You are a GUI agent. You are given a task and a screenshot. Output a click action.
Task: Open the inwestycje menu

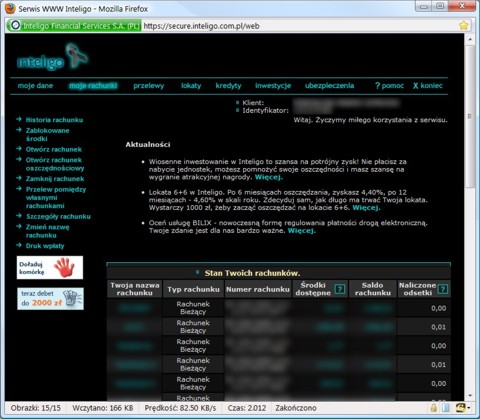[273, 86]
